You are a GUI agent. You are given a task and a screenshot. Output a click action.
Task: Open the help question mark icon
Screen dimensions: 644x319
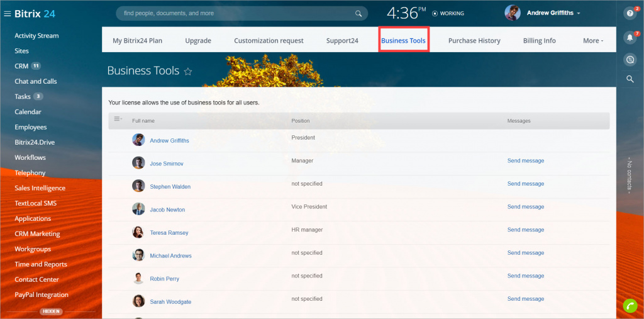tap(630, 13)
